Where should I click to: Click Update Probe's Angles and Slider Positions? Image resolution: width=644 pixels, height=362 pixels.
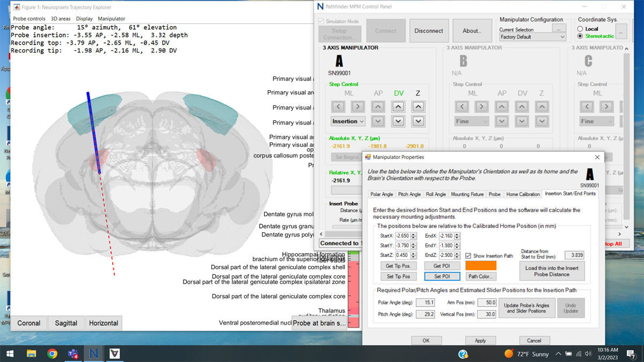point(526,308)
